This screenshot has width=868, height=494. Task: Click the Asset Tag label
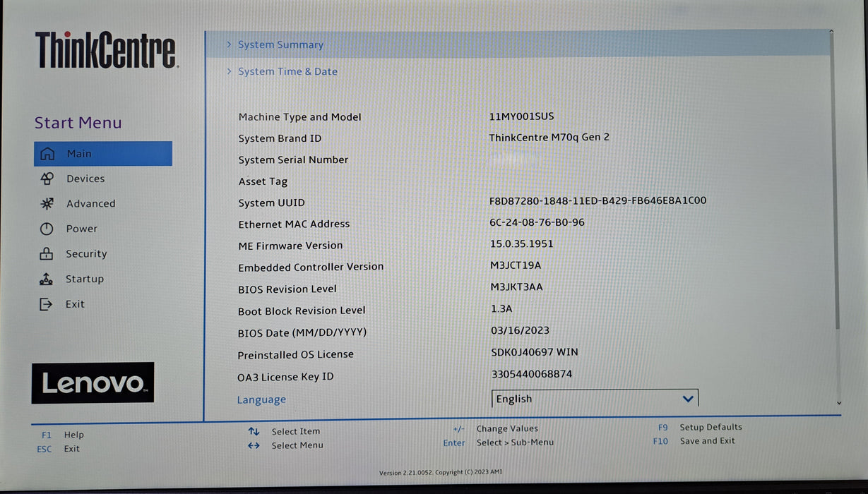[263, 181]
